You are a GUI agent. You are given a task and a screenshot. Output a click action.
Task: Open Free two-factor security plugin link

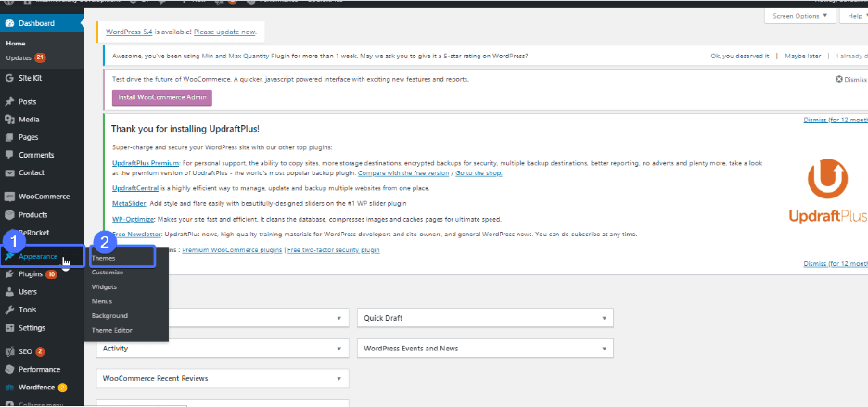[x=334, y=249]
